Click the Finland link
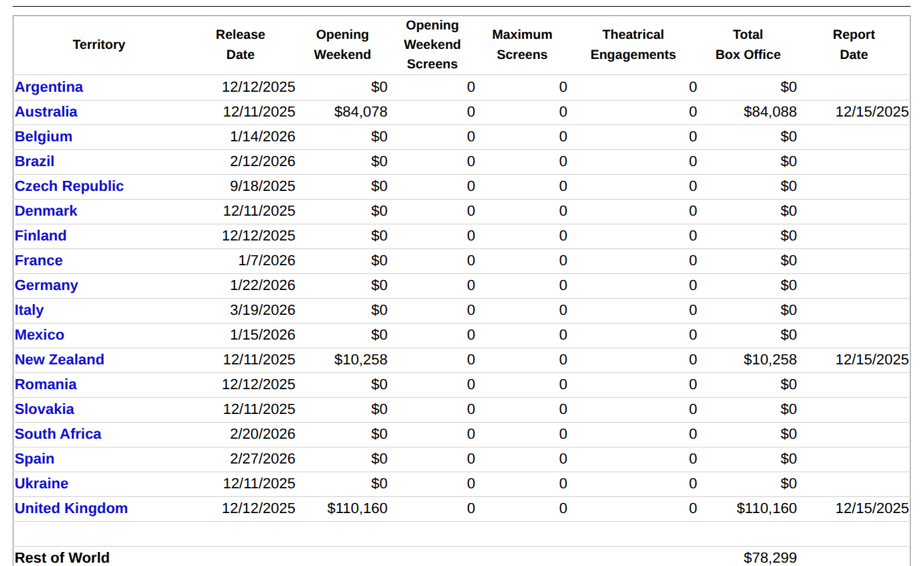924x566 pixels. tap(41, 236)
